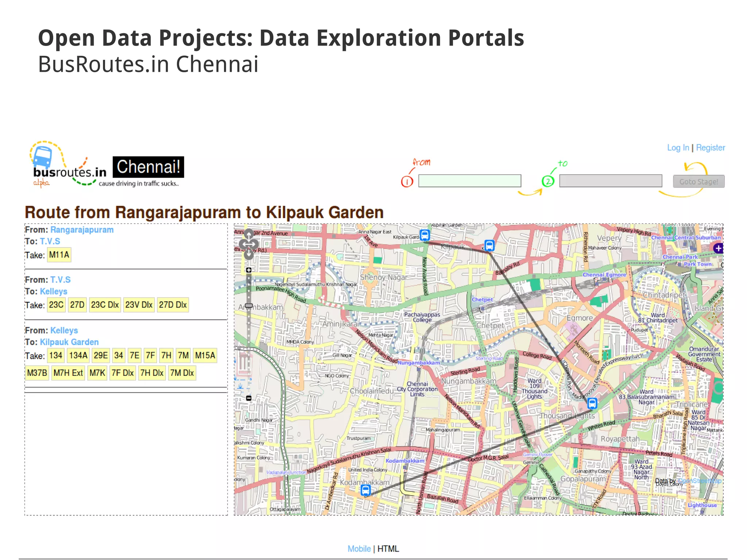
Task: Select bus route 7M Dlx
Action: [182, 373]
